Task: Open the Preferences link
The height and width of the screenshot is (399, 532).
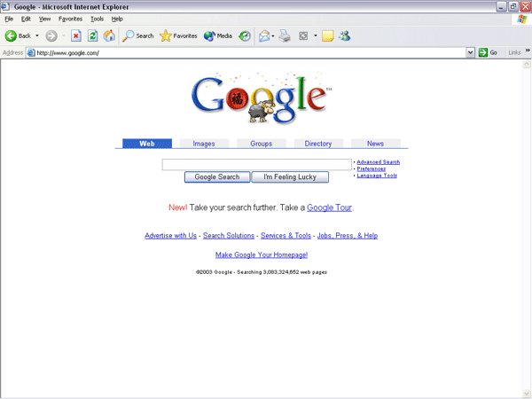Action: coord(372,169)
